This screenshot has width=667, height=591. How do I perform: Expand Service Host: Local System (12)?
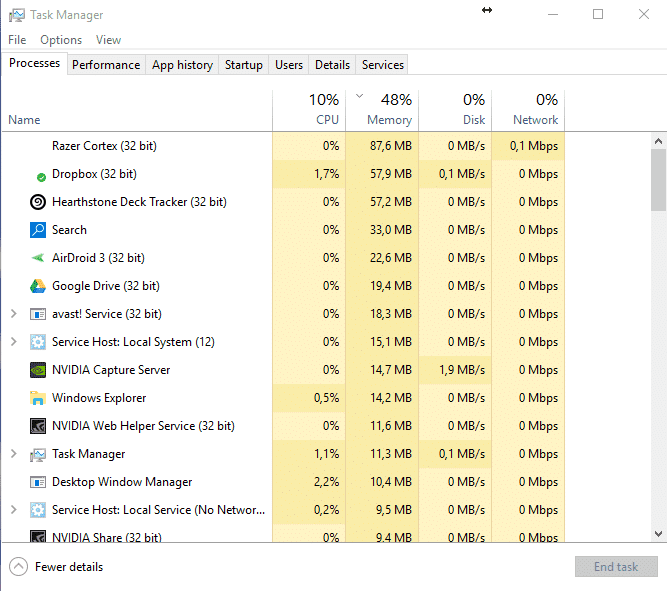point(14,342)
